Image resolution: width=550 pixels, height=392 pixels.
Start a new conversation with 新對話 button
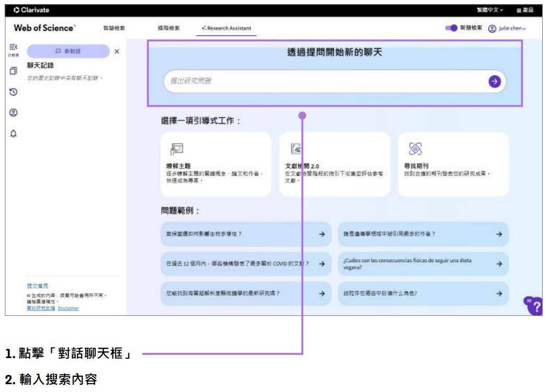[x=68, y=51]
